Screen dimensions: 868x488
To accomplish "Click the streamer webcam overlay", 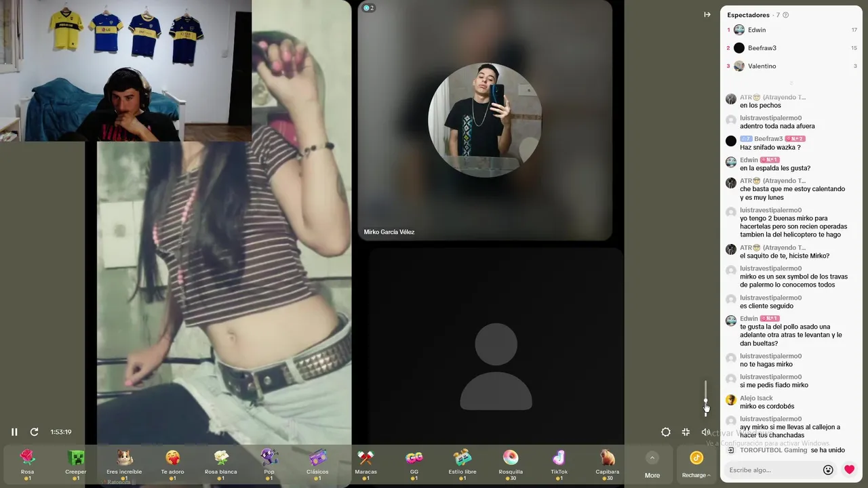I will click(x=125, y=70).
